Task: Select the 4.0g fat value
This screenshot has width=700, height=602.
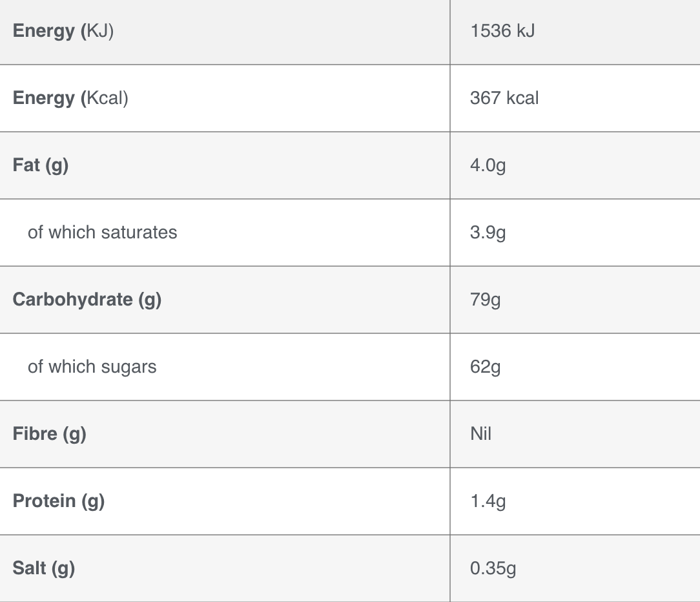Action: (x=488, y=166)
